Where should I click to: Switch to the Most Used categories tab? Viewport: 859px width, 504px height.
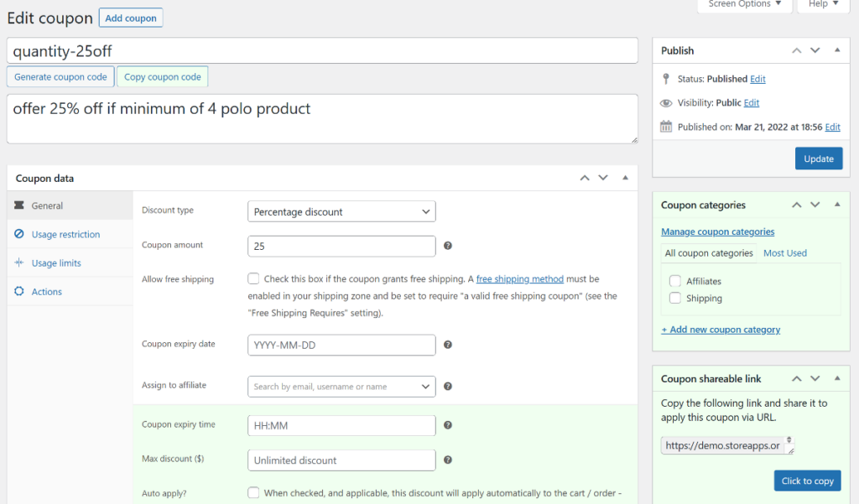click(x=785, y=252)
